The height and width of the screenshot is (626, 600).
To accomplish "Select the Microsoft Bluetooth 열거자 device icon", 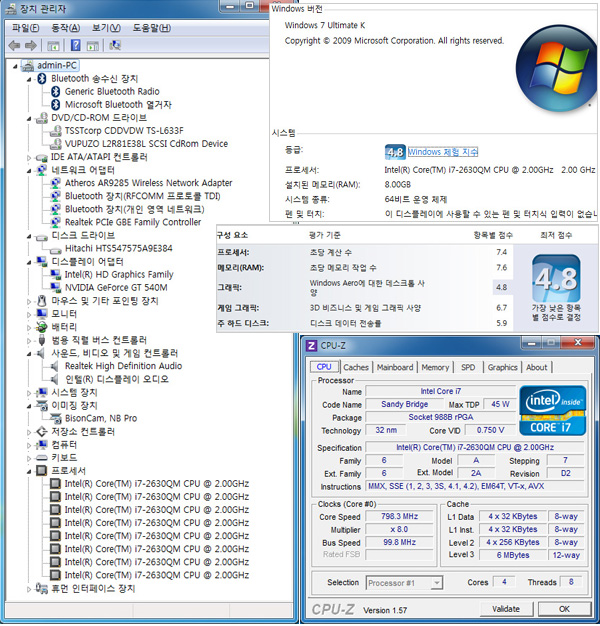I will point(56,105).
